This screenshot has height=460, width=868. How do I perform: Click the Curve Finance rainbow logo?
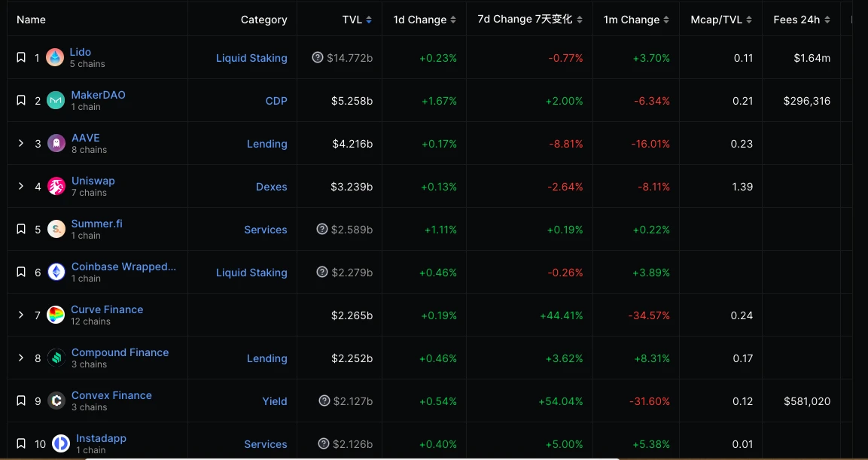coord(56,315)
